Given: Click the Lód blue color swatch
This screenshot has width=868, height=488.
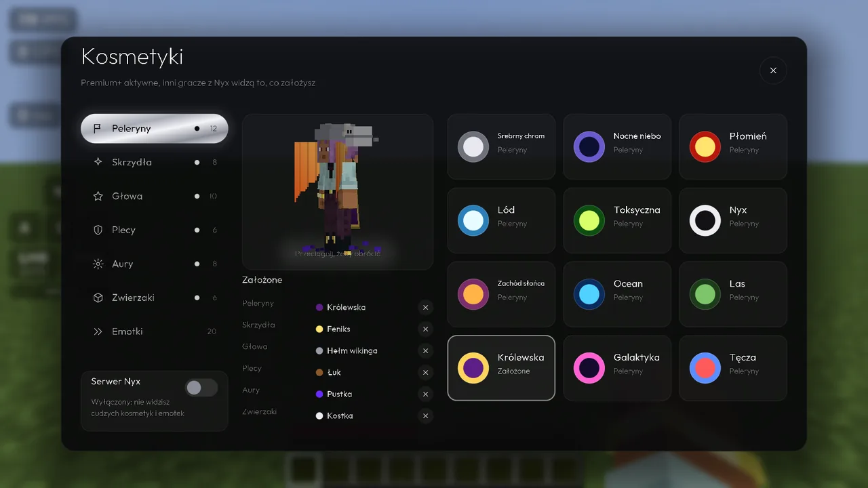Looking at the screenshot, I should click(x=473, y=220).
